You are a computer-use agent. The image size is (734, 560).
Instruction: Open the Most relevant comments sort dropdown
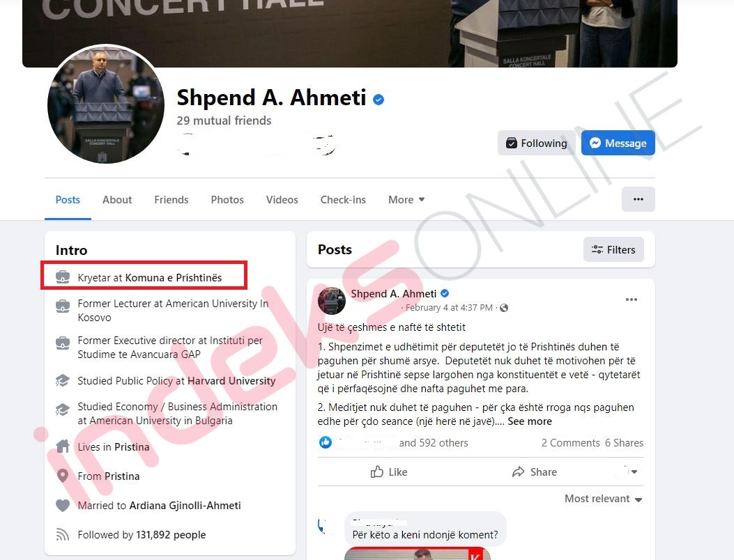coord(603,499)
